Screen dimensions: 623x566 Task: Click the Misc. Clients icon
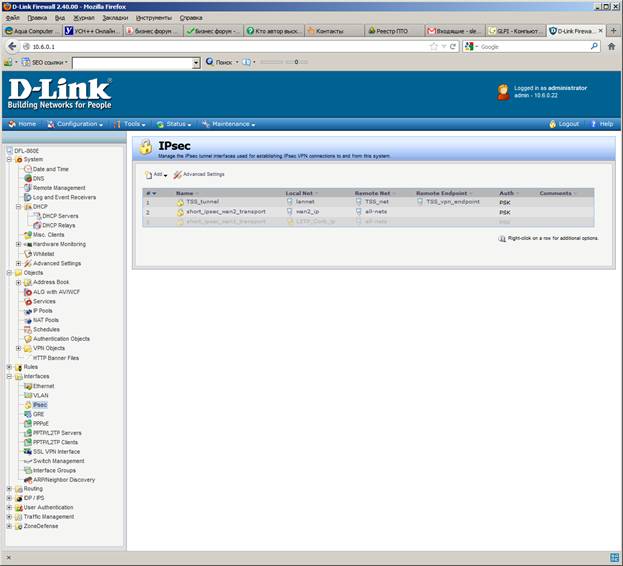[28, 235]
